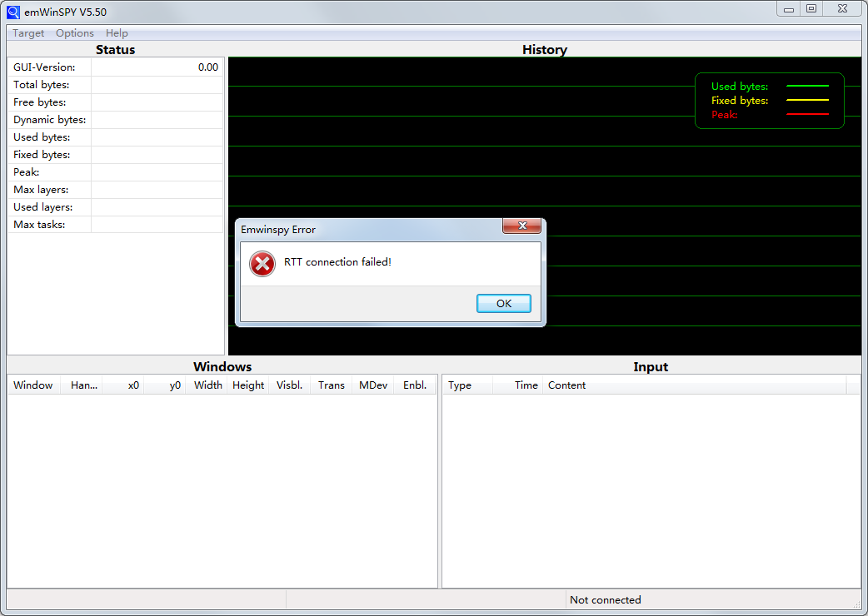Click the Peak: row in Status panel
The image size is (868, 616).
[x=116, y=172]
